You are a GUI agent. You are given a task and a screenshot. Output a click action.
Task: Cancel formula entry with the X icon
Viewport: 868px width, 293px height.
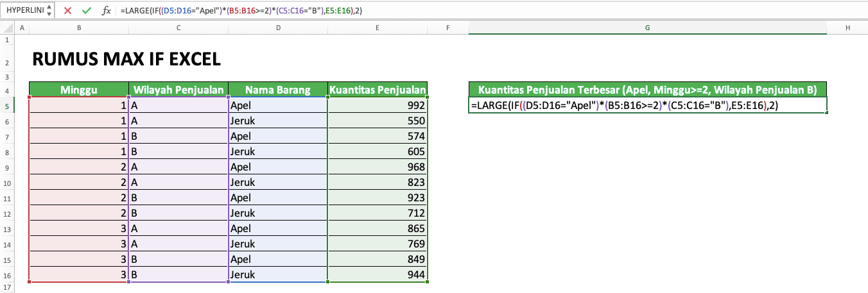(x=67, y=11)
